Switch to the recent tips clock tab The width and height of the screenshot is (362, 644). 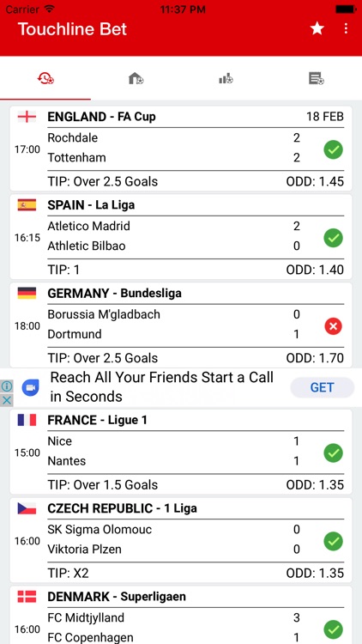point(45,78)
